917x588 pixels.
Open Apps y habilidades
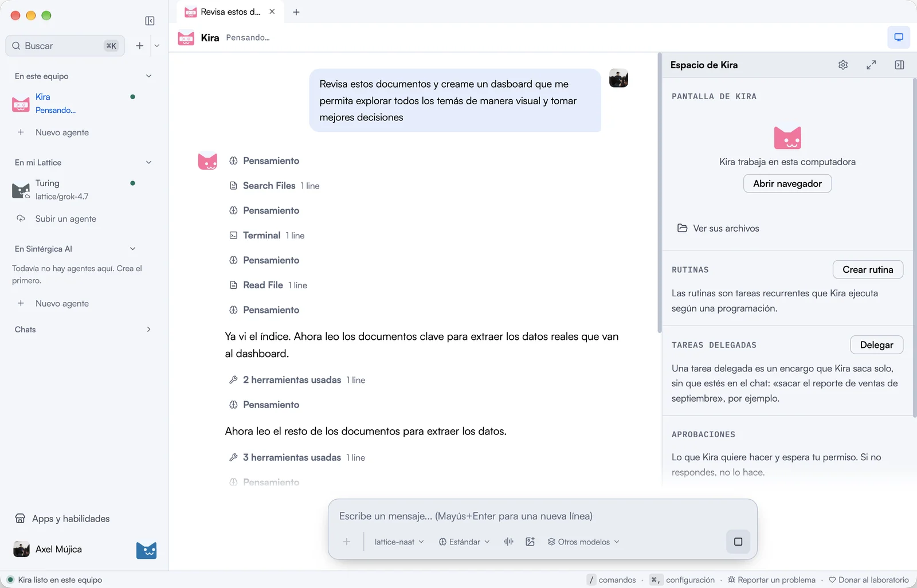(62, 519)
